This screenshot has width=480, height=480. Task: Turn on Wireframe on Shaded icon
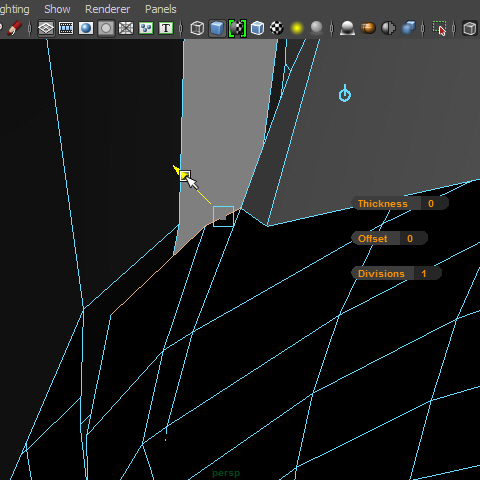(x=257, y=28)
